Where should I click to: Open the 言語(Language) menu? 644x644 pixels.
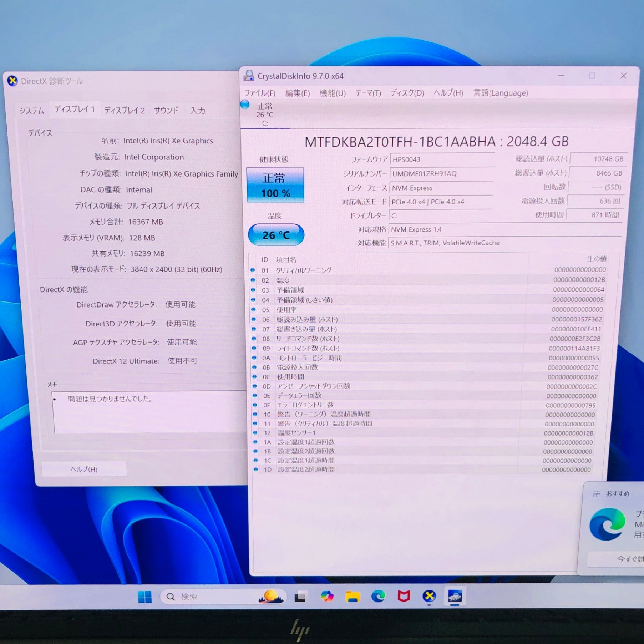click(x=500, y=93)
